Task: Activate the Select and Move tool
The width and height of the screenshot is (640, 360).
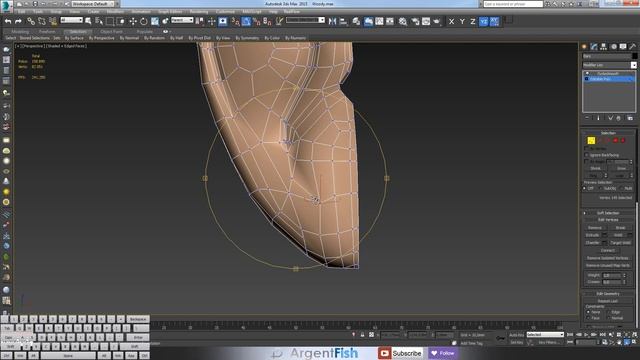Action: click(133, 21)
